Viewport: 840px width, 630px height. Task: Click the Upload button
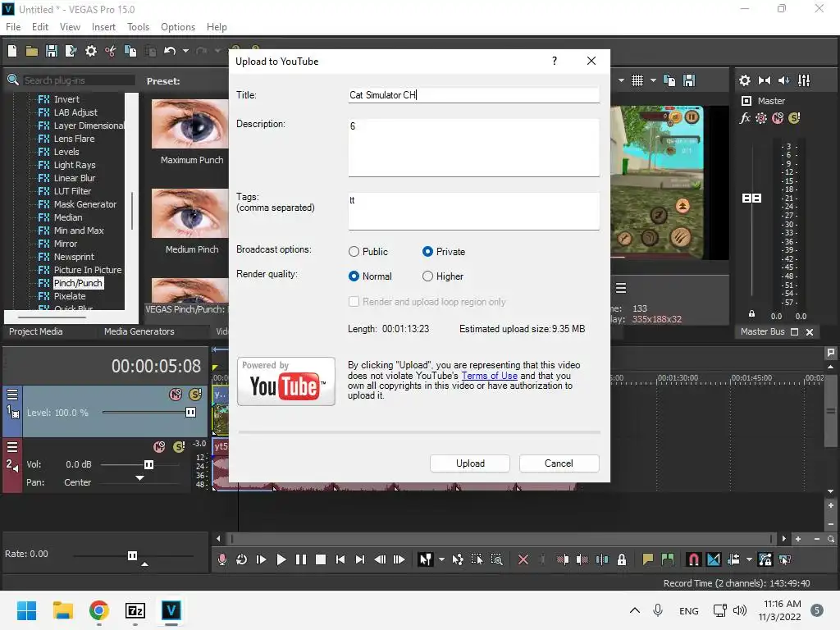[x=470, y=463]
